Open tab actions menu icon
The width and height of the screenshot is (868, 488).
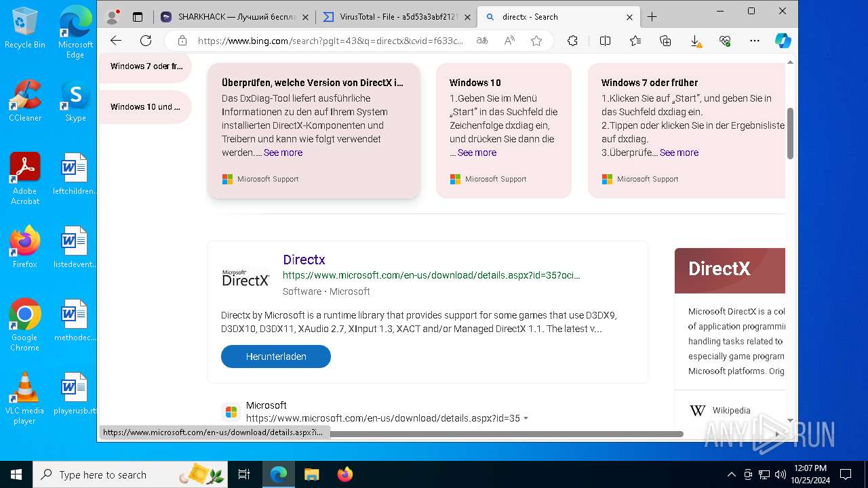pos(138,17)
